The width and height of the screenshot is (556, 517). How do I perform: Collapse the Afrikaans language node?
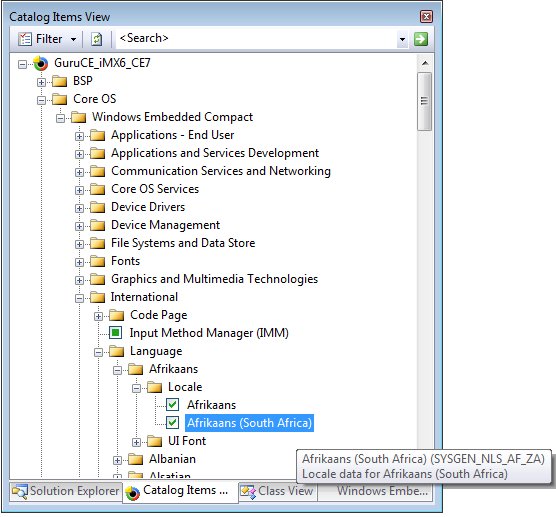117,370
